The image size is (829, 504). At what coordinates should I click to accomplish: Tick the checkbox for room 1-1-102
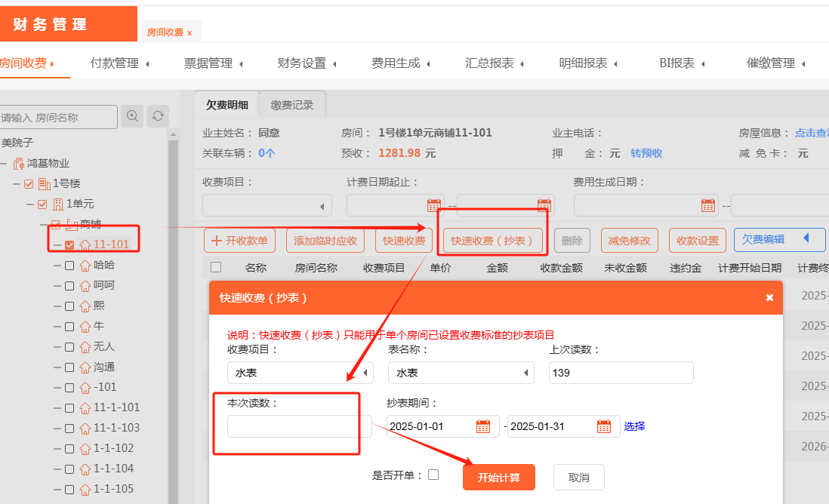(x=69, y=448)
